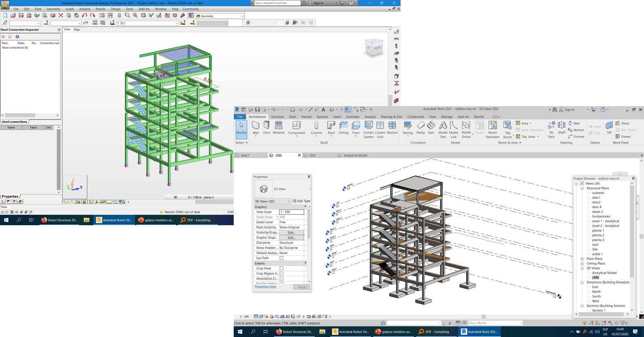Select the Curtain Grid tool
The width and height of the screenshot is (644, 337).
coord(380,130)
